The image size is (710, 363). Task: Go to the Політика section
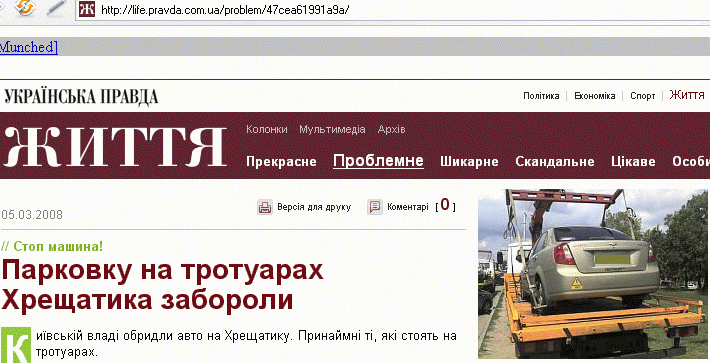click(x=541, y=96)
